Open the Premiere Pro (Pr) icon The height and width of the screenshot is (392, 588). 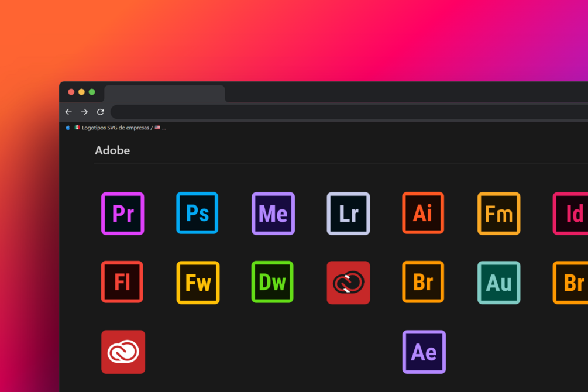click(x=123, y=214)
